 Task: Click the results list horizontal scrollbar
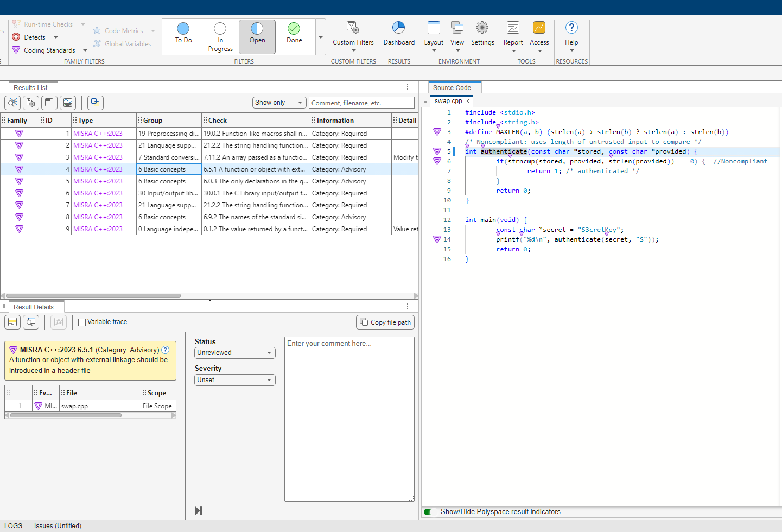[93, 296]
